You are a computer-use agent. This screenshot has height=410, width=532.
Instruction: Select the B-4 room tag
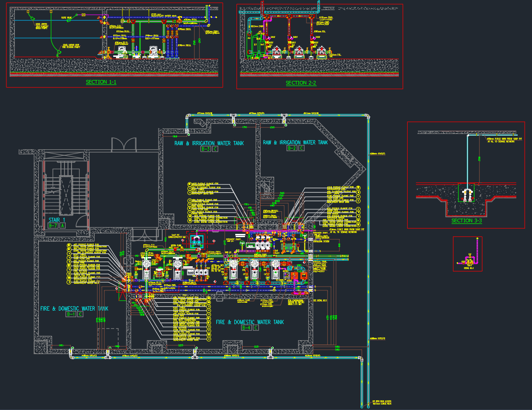(246, 328)
